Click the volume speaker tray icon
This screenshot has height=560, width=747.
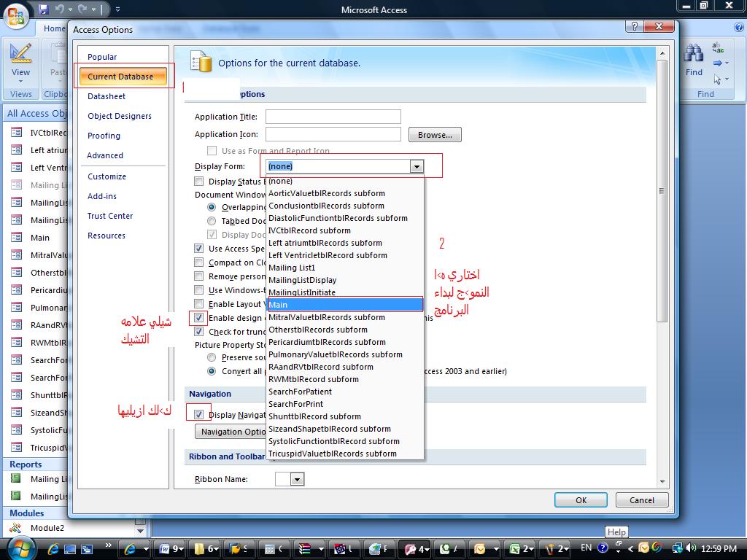pyautogui.click(x=692, y=548)
